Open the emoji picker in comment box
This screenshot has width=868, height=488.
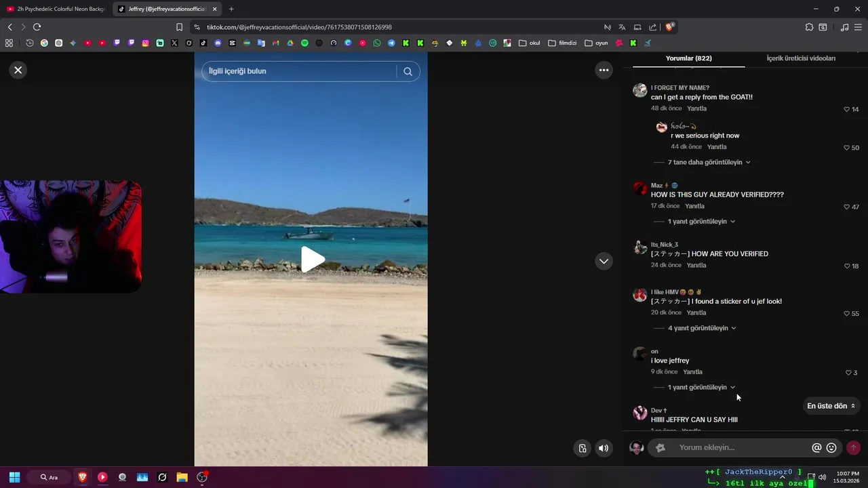click(x=831, y=448)
